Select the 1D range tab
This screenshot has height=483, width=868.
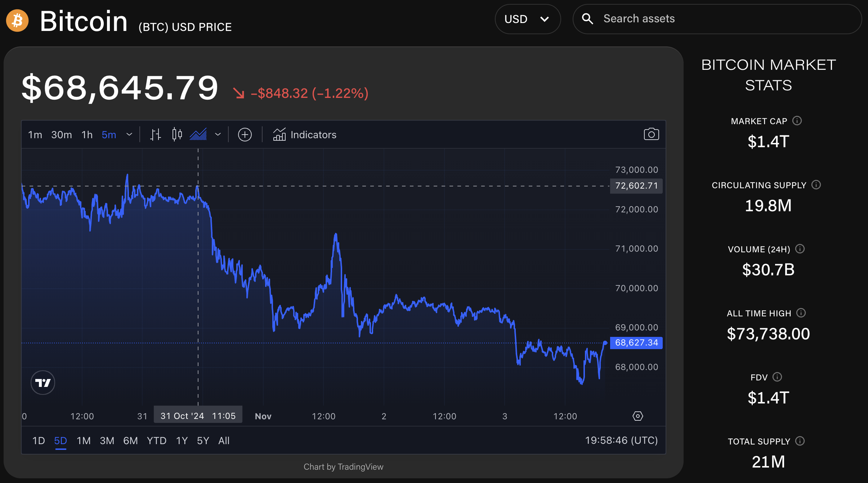(x=39, y=441)
